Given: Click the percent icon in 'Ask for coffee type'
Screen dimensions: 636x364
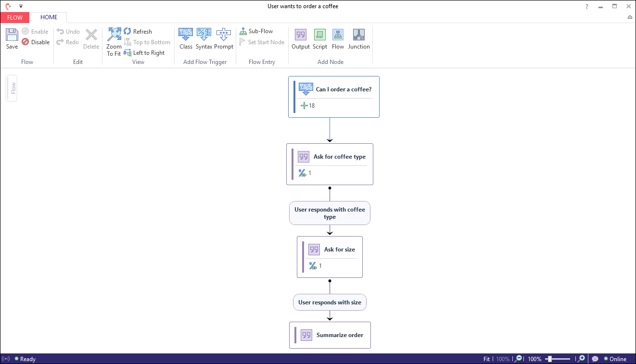Looking at the screenshot, I should point(302,173).
